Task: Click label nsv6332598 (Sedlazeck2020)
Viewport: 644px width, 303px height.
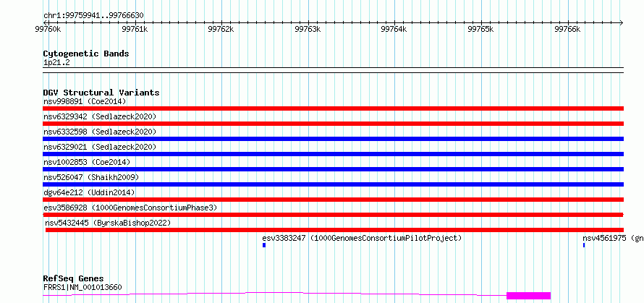Action: point(100,132)
